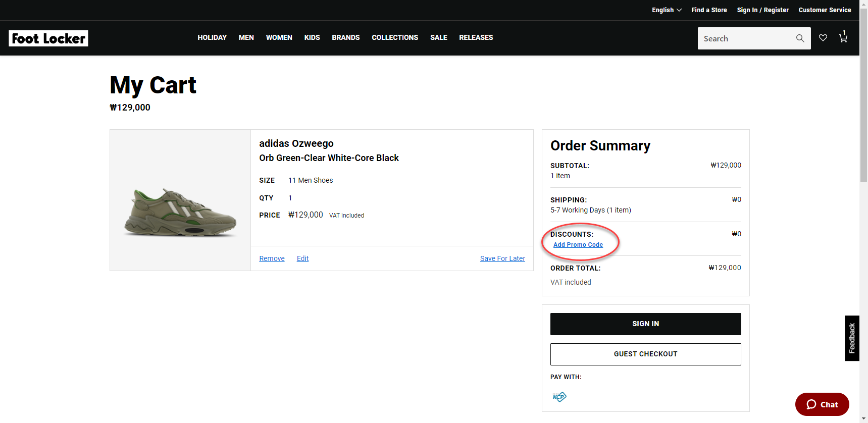Go to Sign In / Register
This screenshot has width=868, height=423.
(x=762, y=10)
